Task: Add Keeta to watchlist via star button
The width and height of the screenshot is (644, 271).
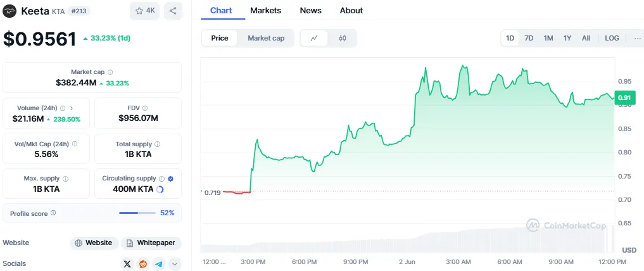Action: [x=145, y=11]
